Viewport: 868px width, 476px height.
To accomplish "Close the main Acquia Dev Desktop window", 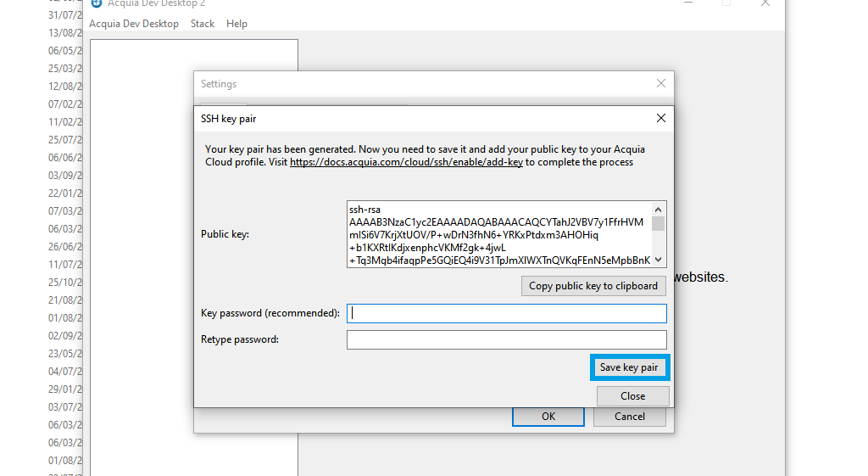I will pos(765,3).
